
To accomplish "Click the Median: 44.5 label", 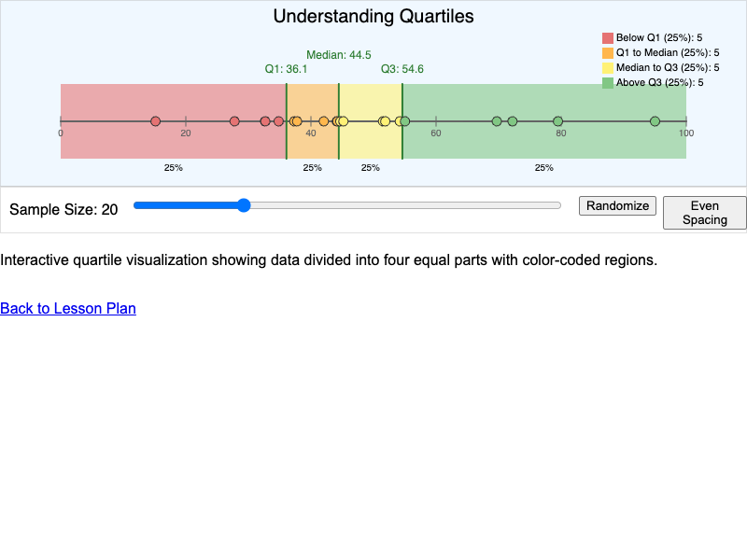I will 339,54.
